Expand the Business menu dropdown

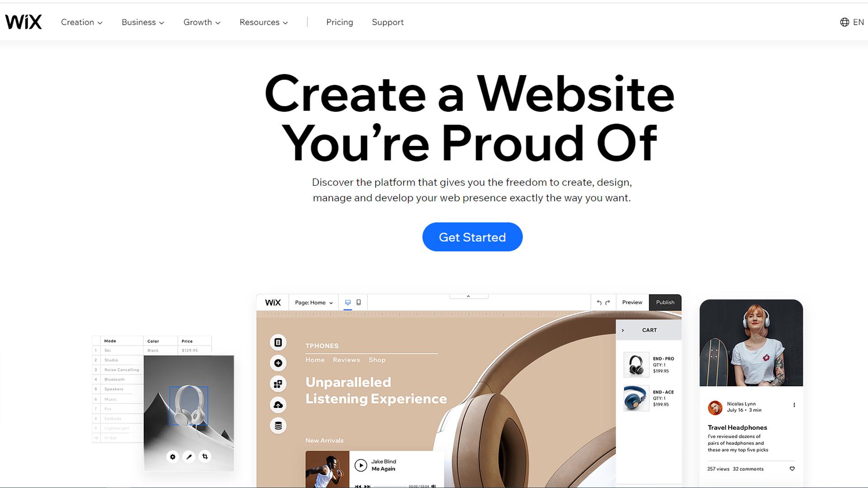pyautogui.click(x=142, y=22)
